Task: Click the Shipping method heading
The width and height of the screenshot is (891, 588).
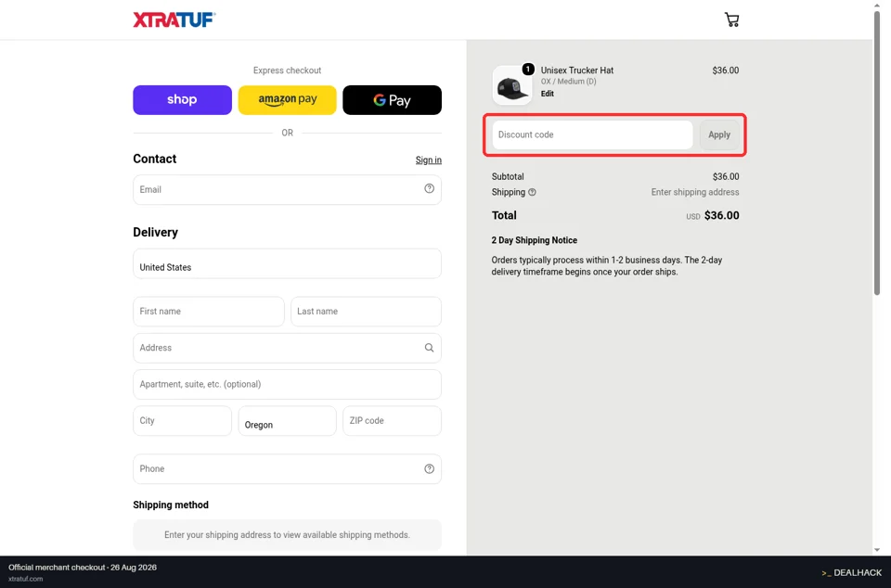Action: (x=171, y=505)
